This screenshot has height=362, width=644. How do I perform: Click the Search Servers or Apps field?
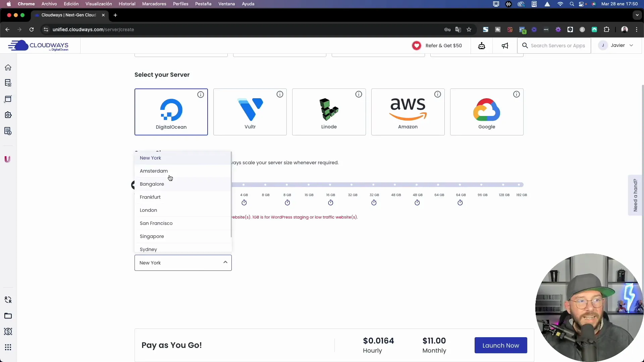click(x=554, y=46)
